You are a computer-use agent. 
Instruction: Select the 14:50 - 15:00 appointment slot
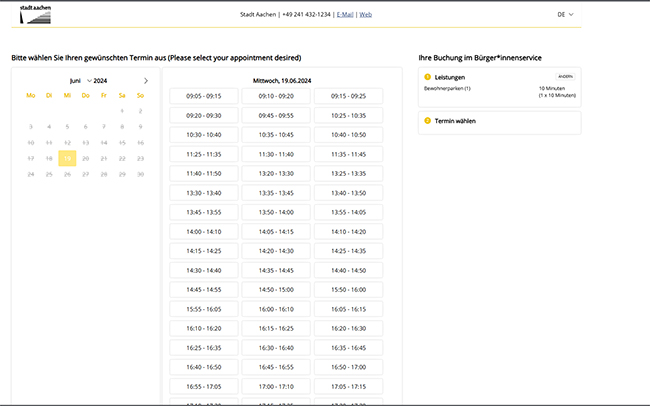(x=276, y=289)
